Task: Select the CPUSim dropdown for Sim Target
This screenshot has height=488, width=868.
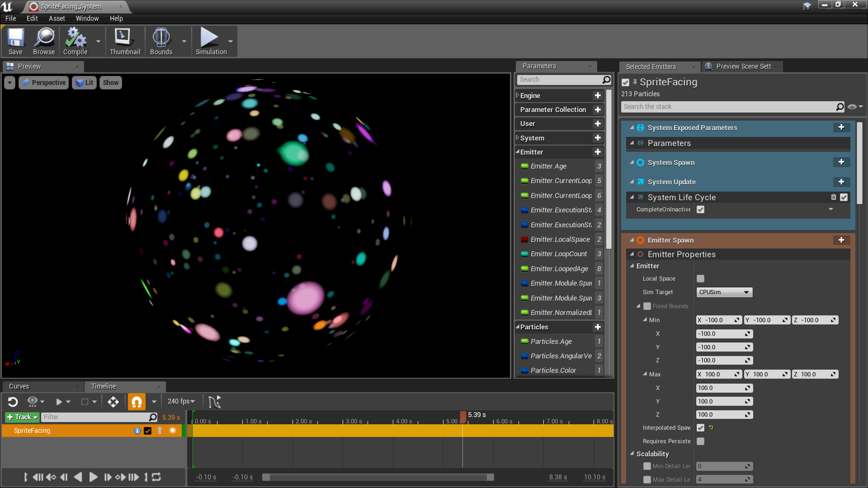Action: 724,292
